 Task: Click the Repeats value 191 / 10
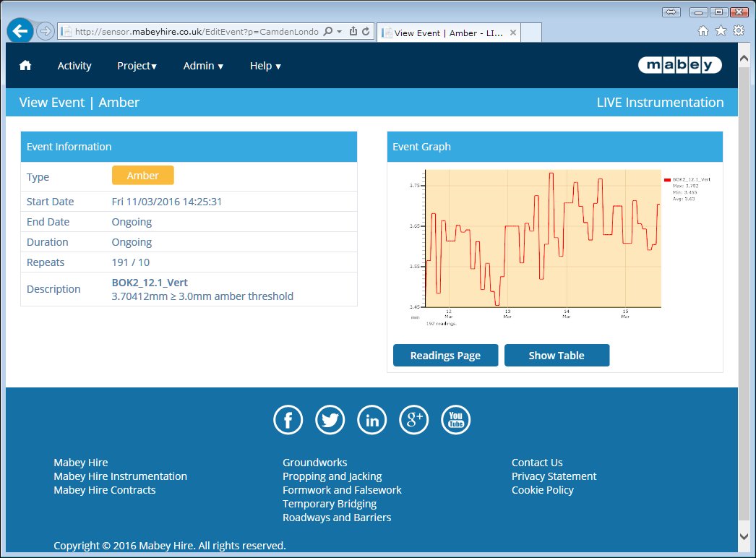coord(131,262)
